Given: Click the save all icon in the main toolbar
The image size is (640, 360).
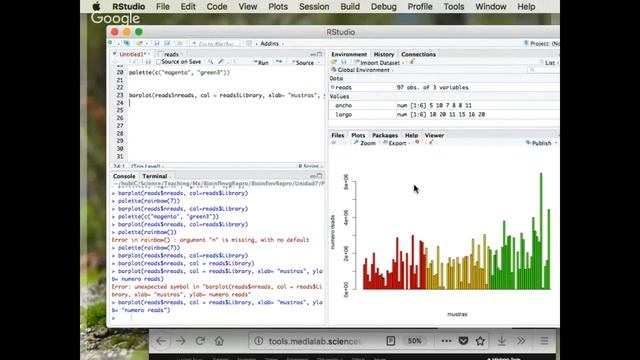Looking at the screenshot, I should click(x=167, y=43).
